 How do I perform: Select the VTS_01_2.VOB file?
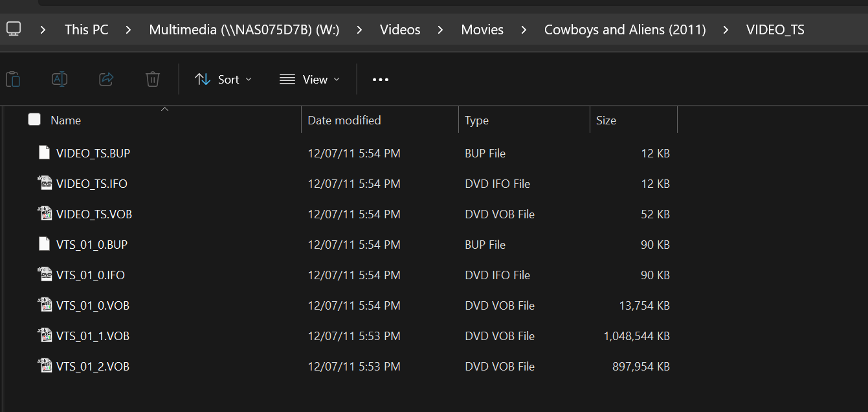(92, 366)
